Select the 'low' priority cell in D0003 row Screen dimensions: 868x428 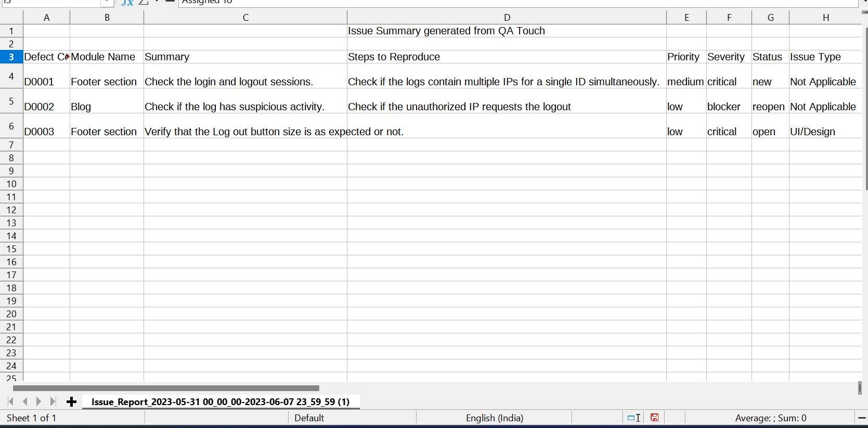(x=686, y=126)
